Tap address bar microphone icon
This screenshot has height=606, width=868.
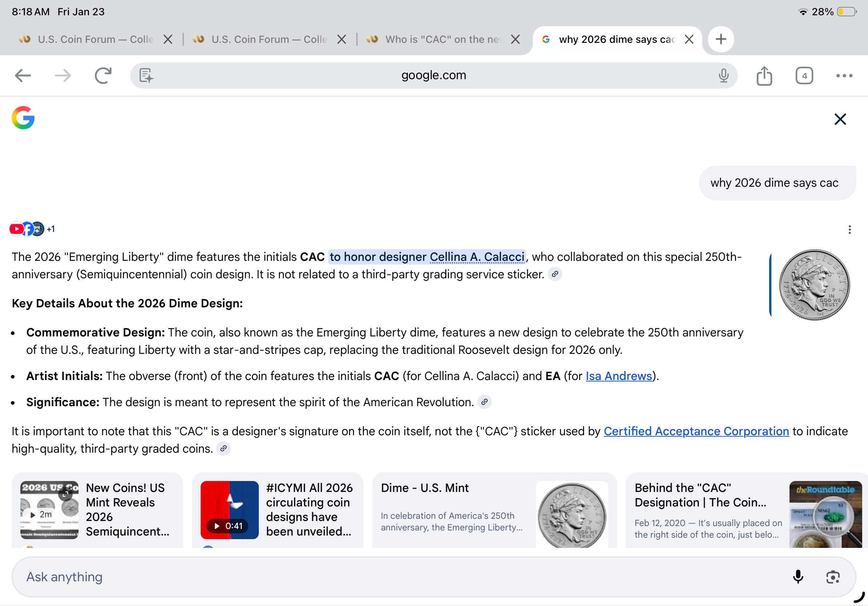tap(723, 76)
